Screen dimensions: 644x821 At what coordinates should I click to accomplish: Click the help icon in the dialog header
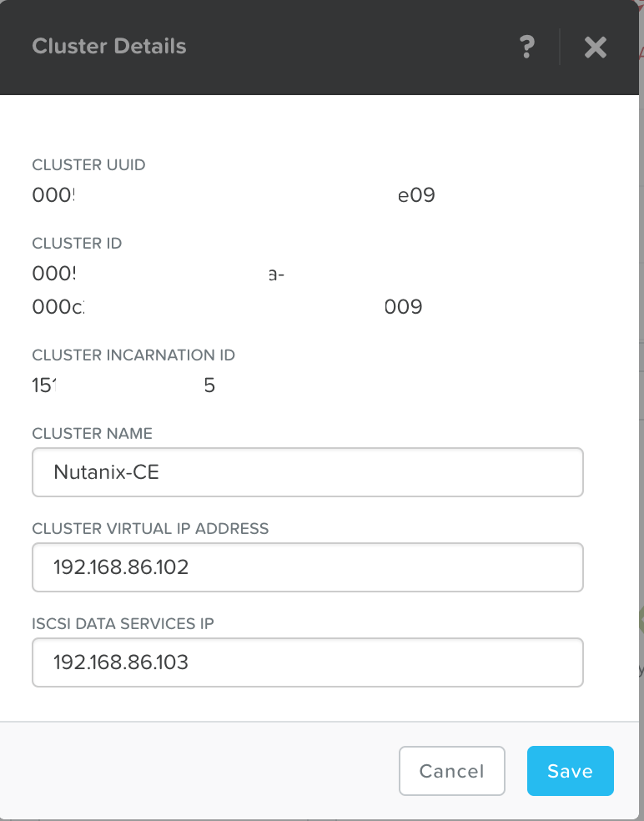[527, 48]
